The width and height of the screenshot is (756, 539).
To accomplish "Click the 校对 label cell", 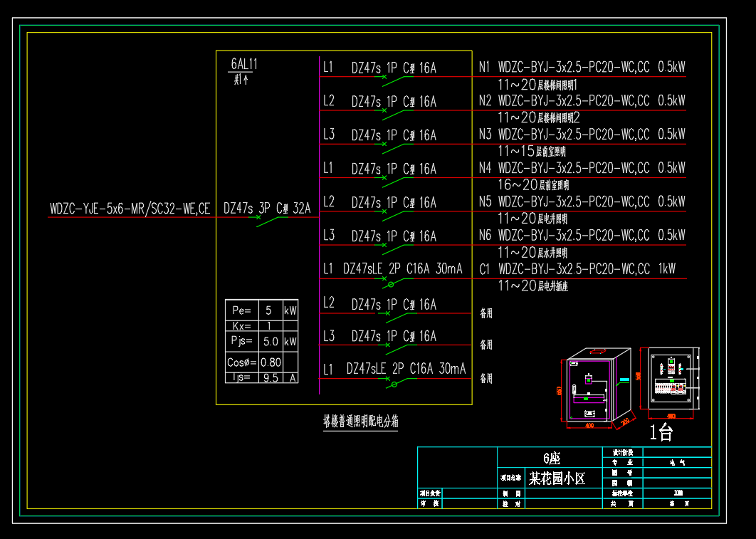I will [511, 503].
